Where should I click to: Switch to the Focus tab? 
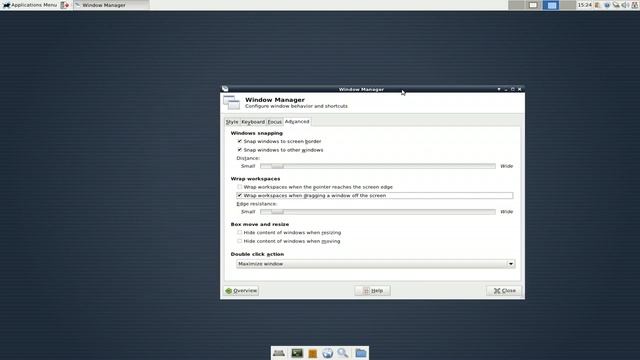(x=275, y=122)
